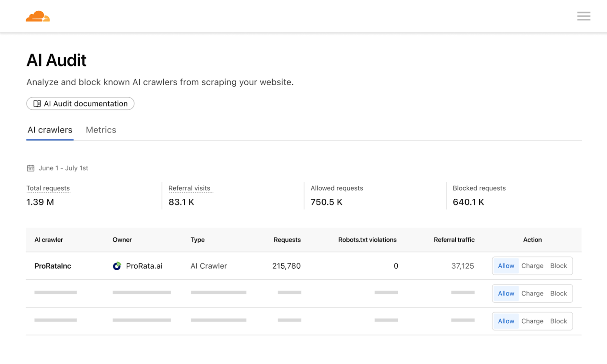Click the 750.5 K allowed value
This screenshot has width=607, height=364.
pos(326,202)
